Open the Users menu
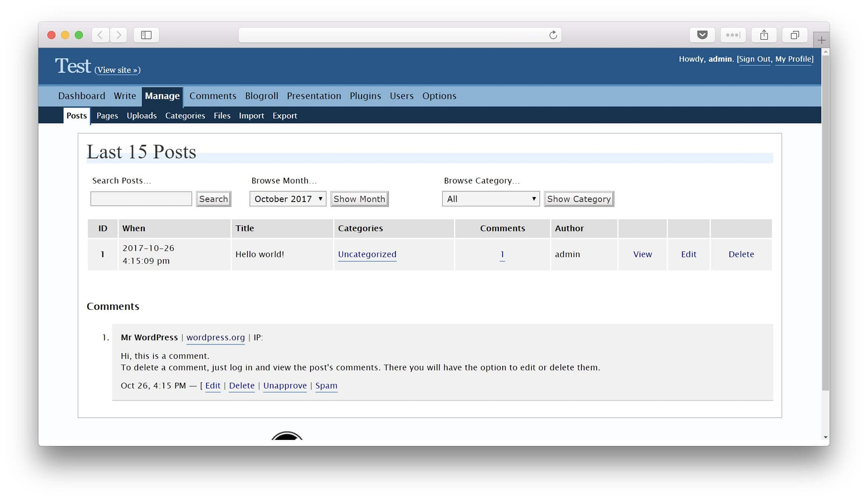The image size is (868, 501). tap(402, 96)
